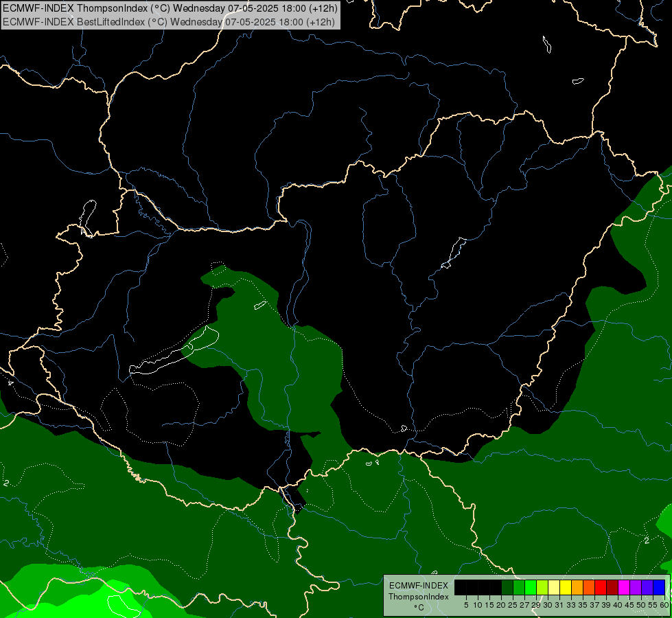Click the legend label 'ThompsonIndex'
Image resolution: width=672 pixels, height=618 pixels.
pos(419,597)
